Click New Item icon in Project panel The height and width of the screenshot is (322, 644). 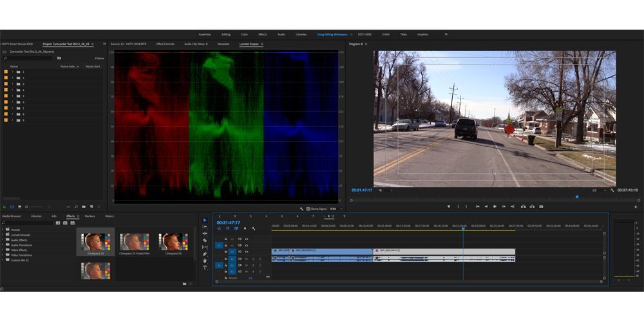(91, 207)
